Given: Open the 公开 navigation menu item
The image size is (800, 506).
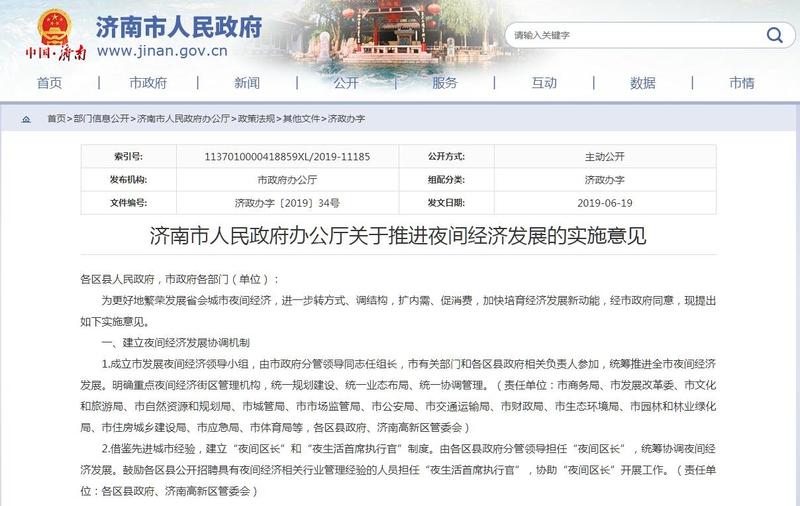Looking at the screenshot, I should pos(346,83).
